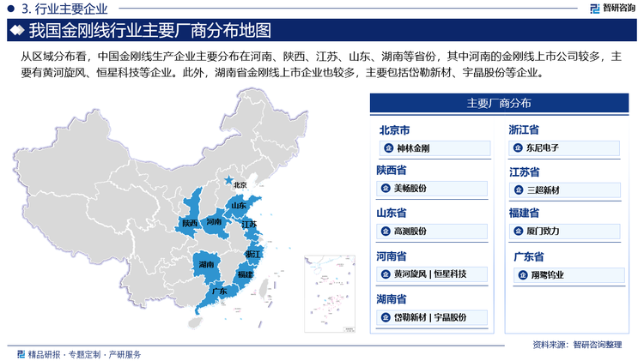Click the 北京市 heading
This screenshot has height=361, width=644.
(x=394, y=130)
